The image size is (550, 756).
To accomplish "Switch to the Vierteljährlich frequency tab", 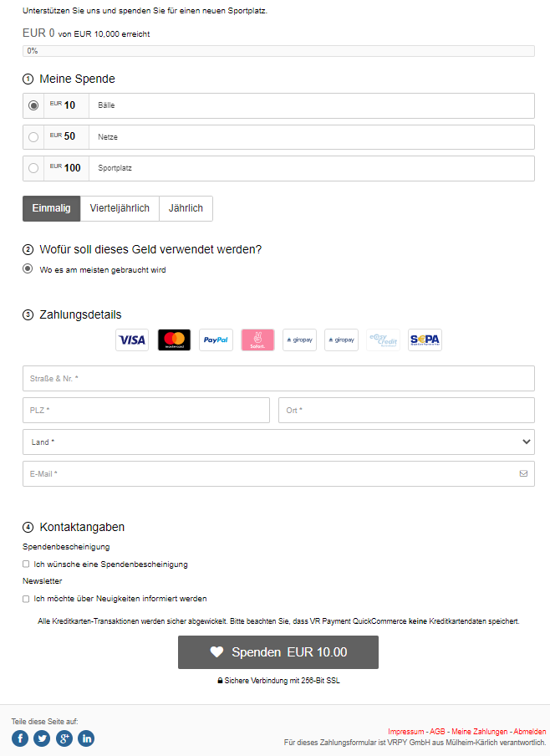I will pos(120,208).
